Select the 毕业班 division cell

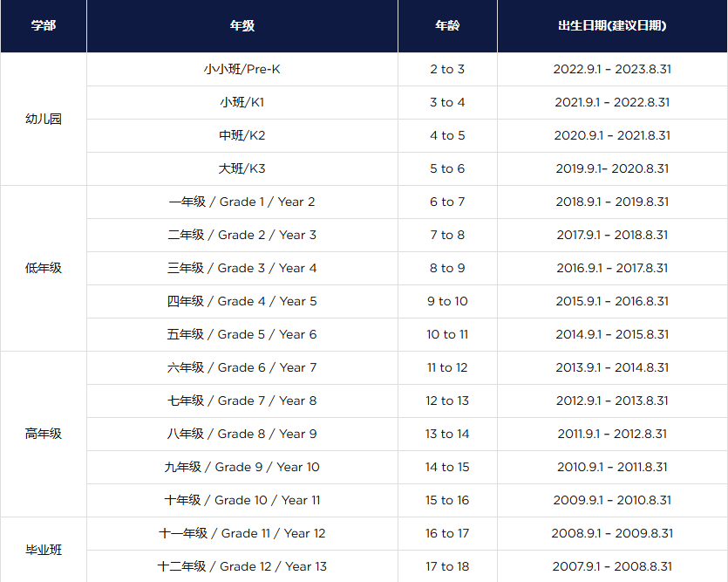point(43,550)
